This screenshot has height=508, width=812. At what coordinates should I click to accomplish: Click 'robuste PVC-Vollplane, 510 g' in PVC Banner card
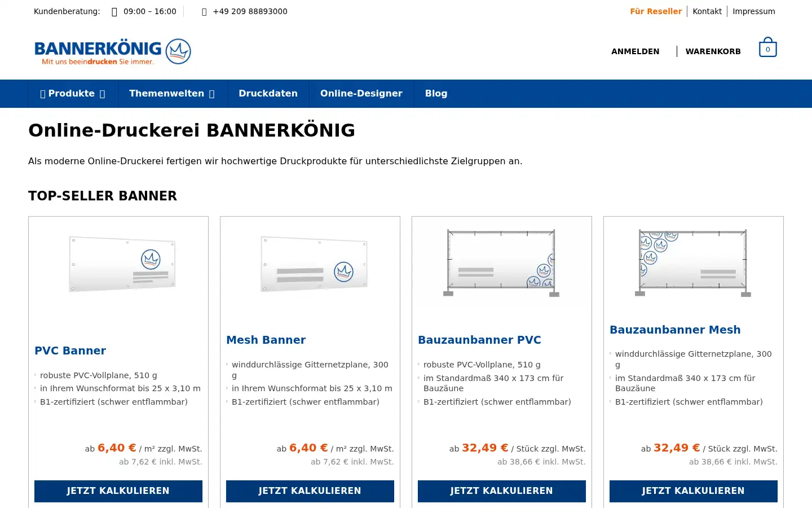[99, 375]
